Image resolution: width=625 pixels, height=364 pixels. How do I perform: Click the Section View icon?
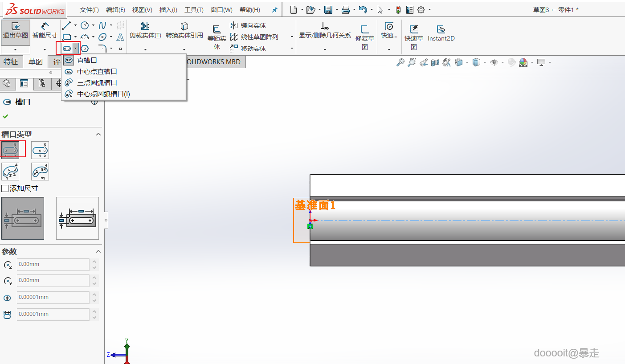click(435, 63)
